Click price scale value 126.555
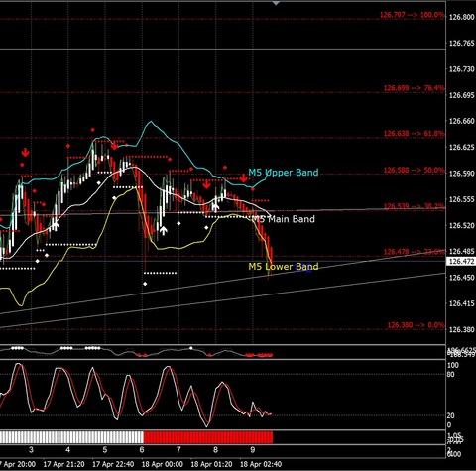Screen dimensions: 476x471 [x=462, y=199]
